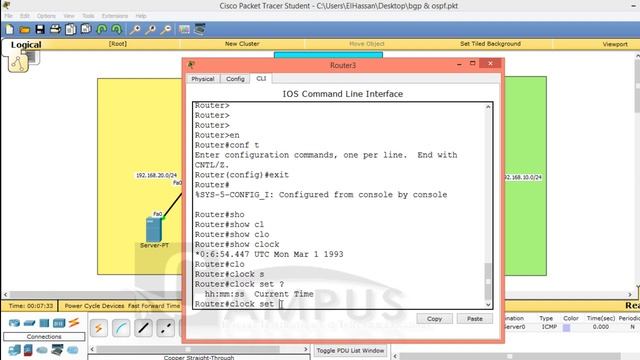Click the ICMP type cell in PDU list
The image size is (640, 360).
click(x=549, y=327)
